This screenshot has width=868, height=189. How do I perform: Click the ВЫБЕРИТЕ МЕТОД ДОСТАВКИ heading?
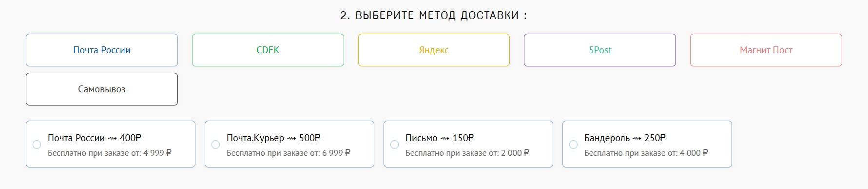(x=434, y=15)
